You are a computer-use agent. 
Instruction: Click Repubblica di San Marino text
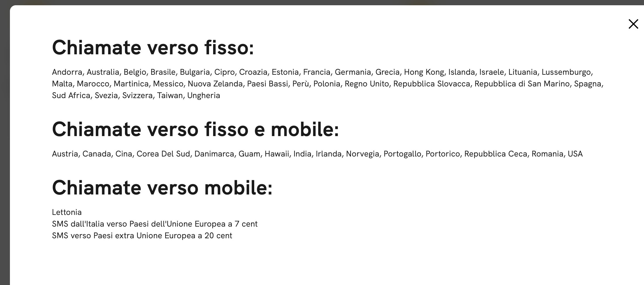click(x=522, y=84)
